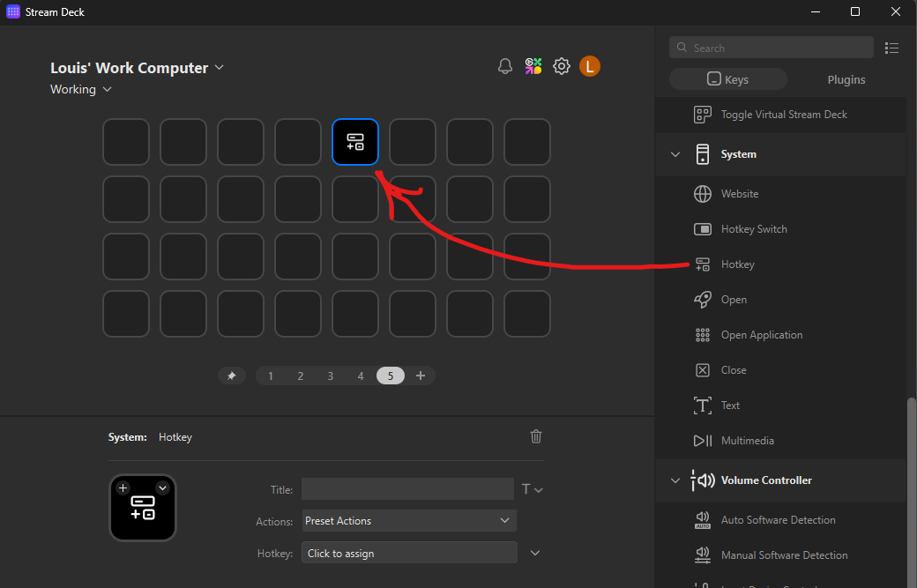Delete the Hotkey action with the trash button
The height and width of the screenshot is (588, 917).
pyautogui.click(x=535, y=436)
